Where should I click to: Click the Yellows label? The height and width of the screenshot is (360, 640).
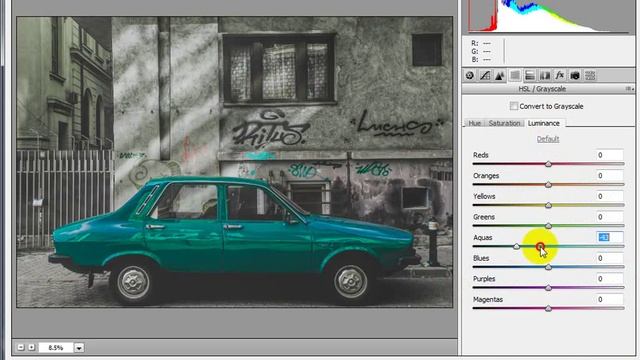point(484,196)
